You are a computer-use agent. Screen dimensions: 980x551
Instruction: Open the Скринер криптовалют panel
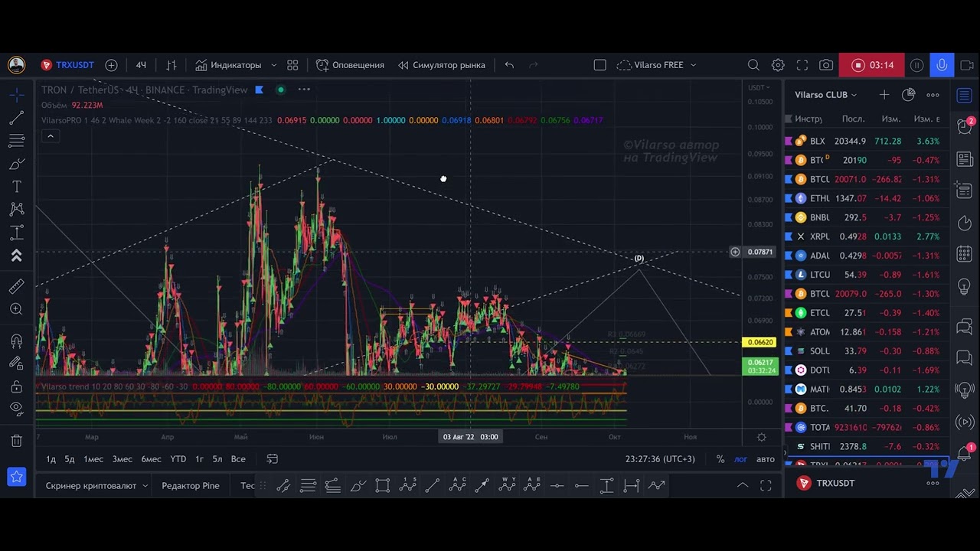pyautogui.click(x=90, y=486)
